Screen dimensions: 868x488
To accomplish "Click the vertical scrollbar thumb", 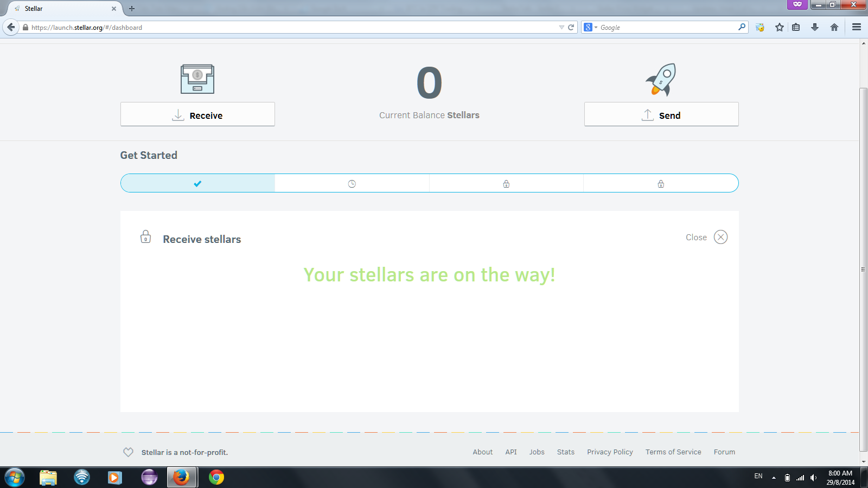I will click(864, 268).
